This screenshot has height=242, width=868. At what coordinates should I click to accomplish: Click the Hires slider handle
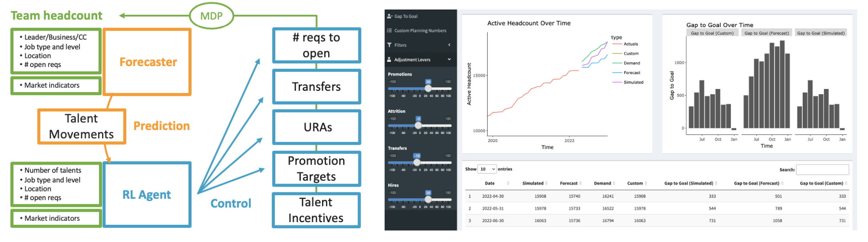[x=428, y=199]
